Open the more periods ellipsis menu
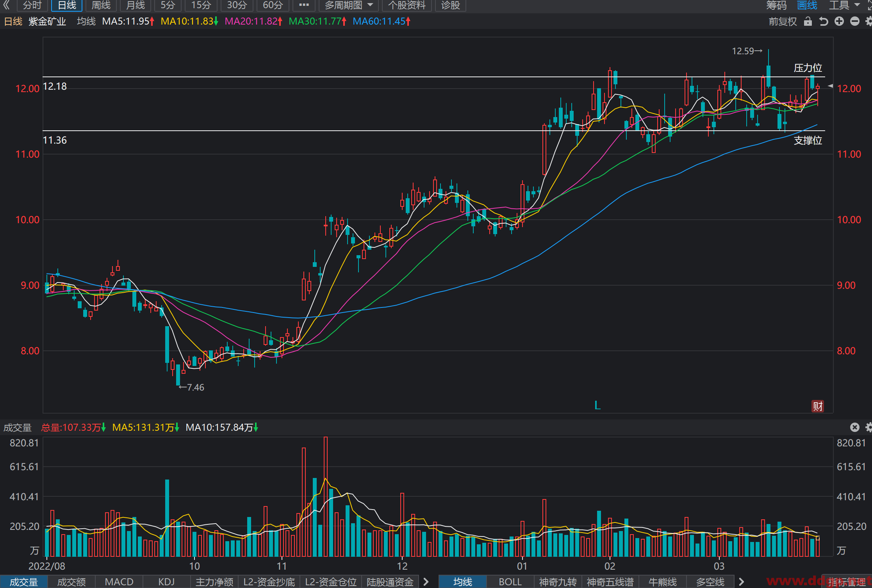The height and width of the screenshot is (588, 872). point(304,5)
